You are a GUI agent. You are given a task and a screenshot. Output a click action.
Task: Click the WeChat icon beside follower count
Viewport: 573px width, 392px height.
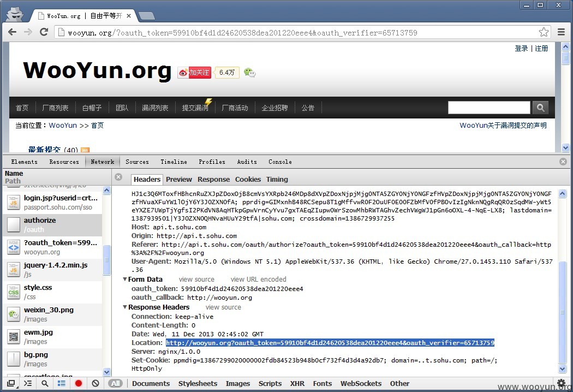(249, 73)
